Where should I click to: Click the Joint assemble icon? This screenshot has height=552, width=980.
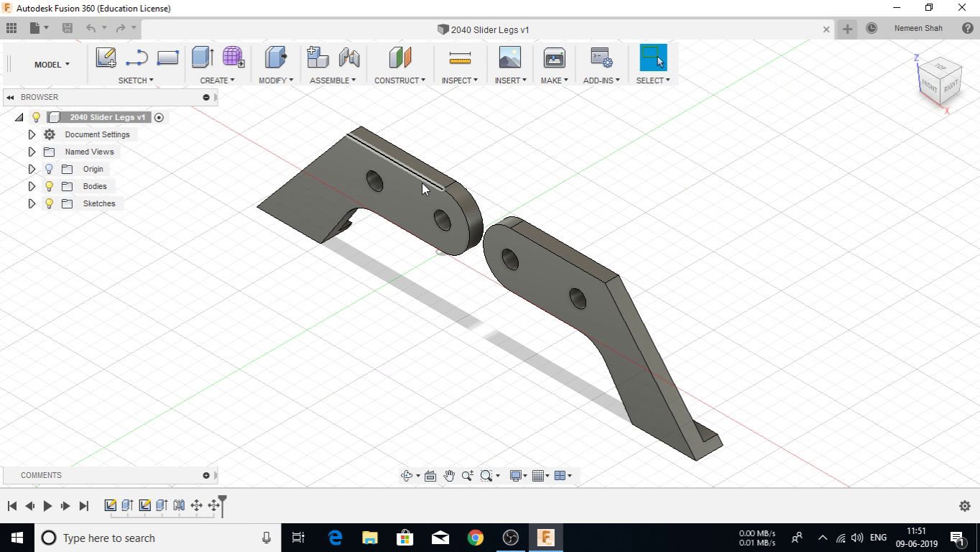(349, 57)
